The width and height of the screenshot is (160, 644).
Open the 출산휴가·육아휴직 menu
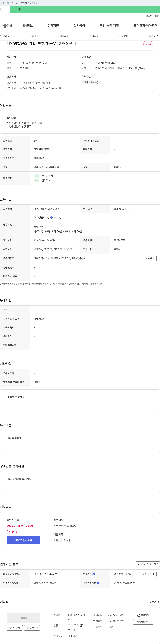coord(145,25)
